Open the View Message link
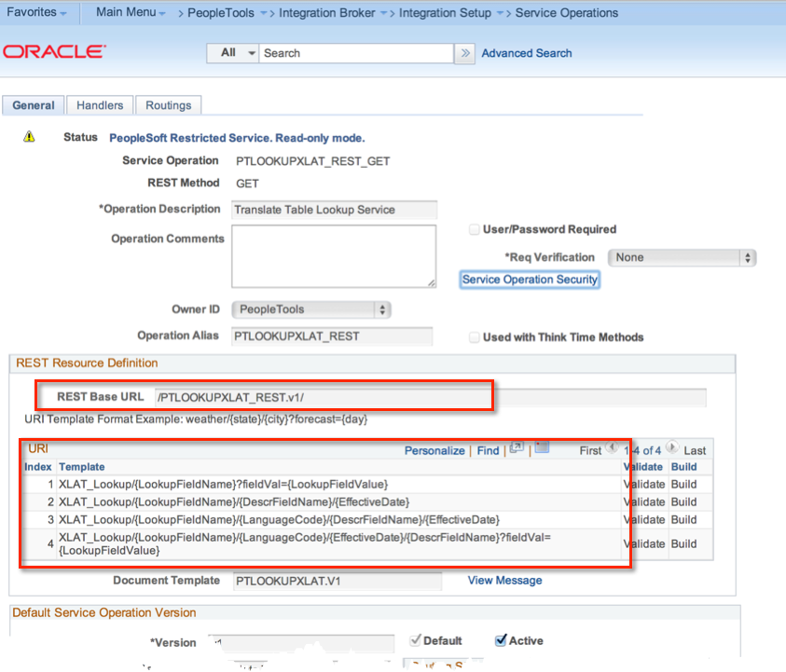Screen dimensions: 786x672 [504, 581]
